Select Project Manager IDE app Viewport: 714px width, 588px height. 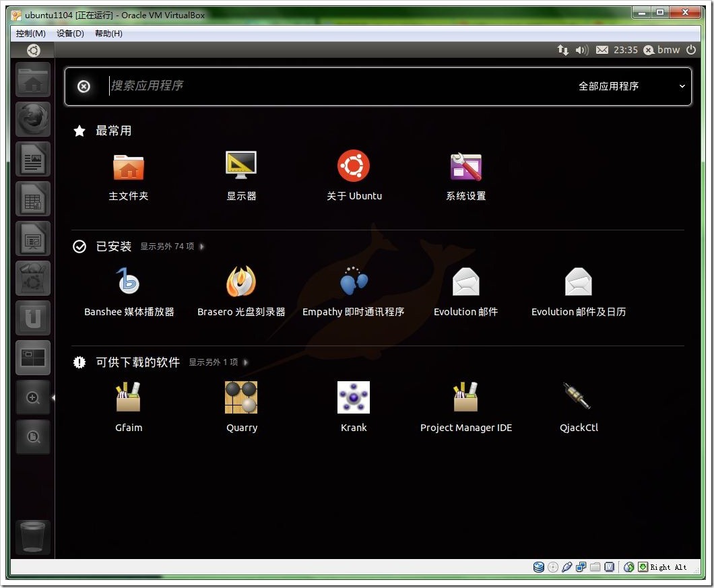point(466,407)
